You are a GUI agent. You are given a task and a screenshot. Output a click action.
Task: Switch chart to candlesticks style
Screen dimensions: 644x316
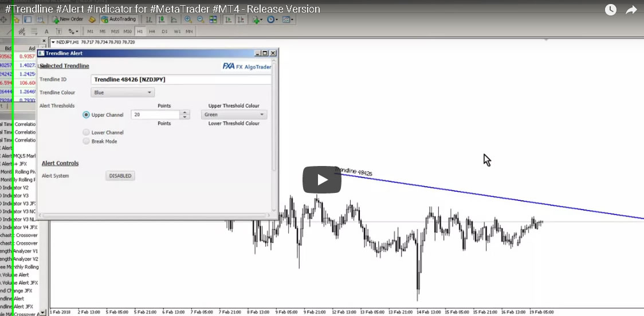coord(162,19)
